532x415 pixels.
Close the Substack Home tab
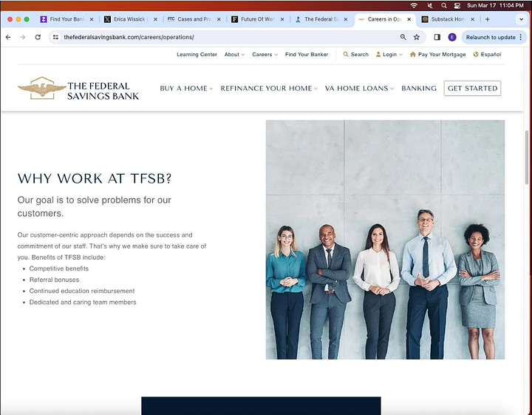tap(472, 19)
